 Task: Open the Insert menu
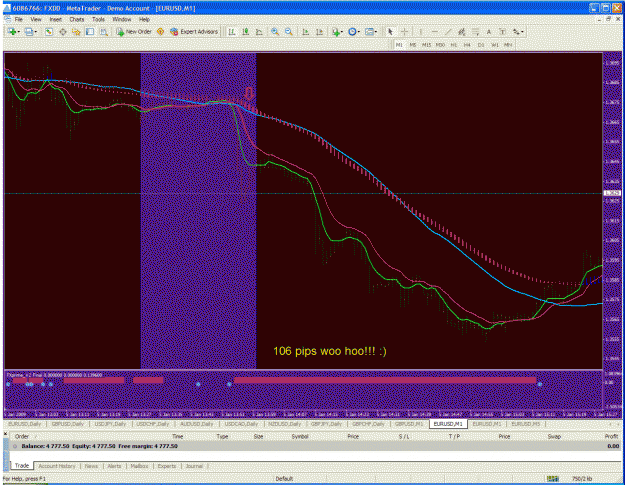click(x=55, y=19)
